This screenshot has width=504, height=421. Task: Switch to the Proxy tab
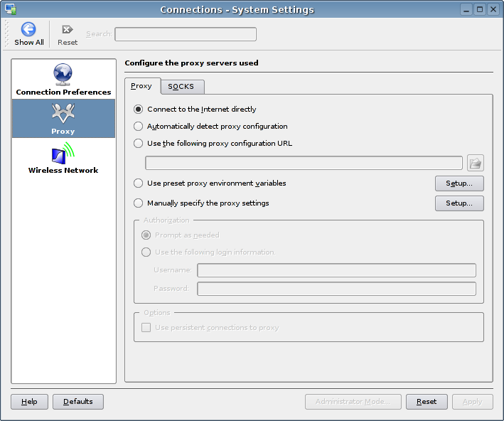click(x=141, y=86)
